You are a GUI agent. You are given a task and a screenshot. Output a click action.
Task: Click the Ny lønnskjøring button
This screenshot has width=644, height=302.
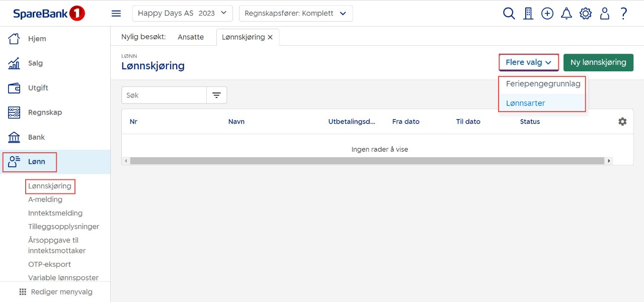click(598, 63)
